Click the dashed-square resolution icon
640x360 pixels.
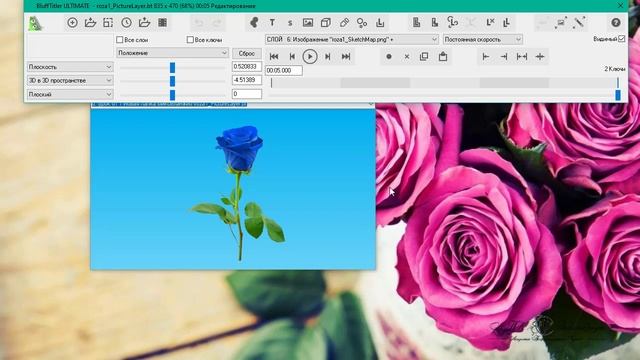click(x=108, y=22)
